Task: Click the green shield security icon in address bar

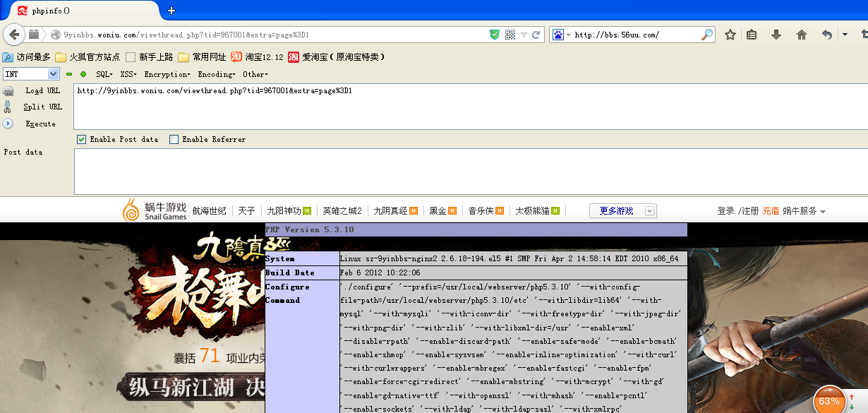Action: tap(495, 35)
